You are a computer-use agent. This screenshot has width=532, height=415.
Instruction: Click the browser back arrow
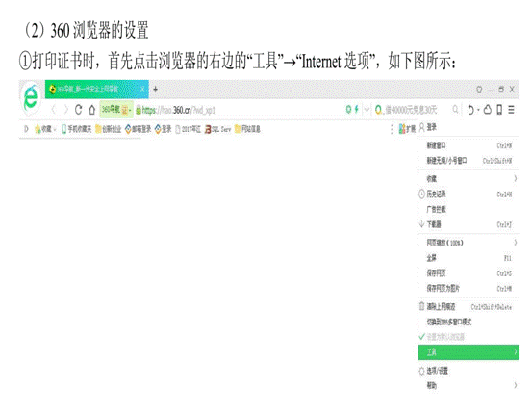tap(53, 110)
